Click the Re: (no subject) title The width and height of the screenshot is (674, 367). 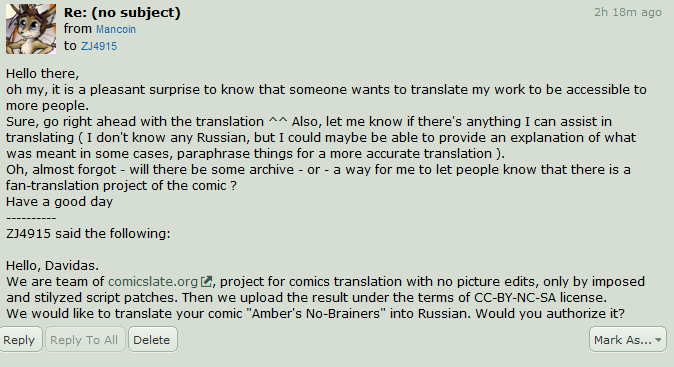point(122,12)
